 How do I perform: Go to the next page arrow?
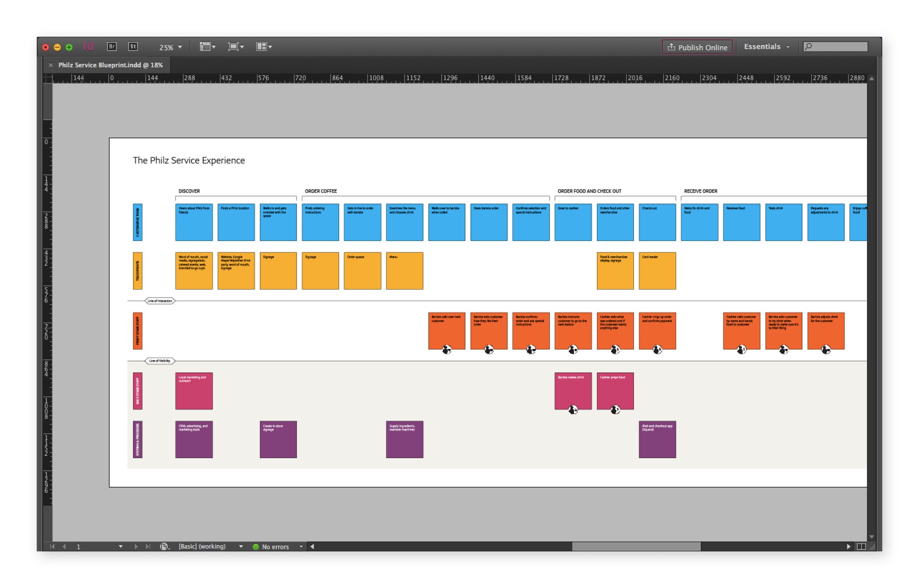[x=136, y=546]
